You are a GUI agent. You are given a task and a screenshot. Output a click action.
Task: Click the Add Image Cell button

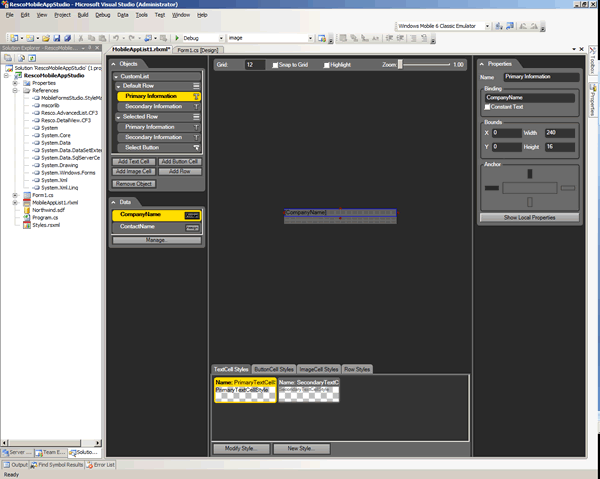tap(134, 171)
